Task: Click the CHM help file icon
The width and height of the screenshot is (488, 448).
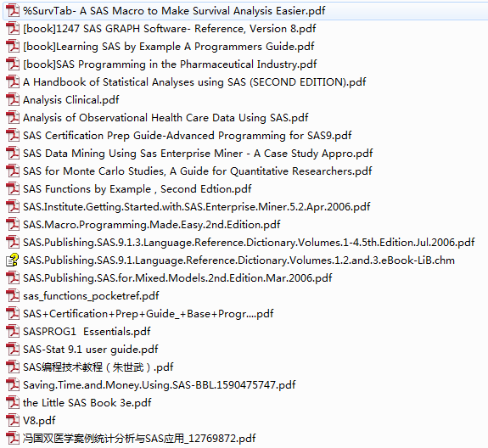Action: coord(13,260)
